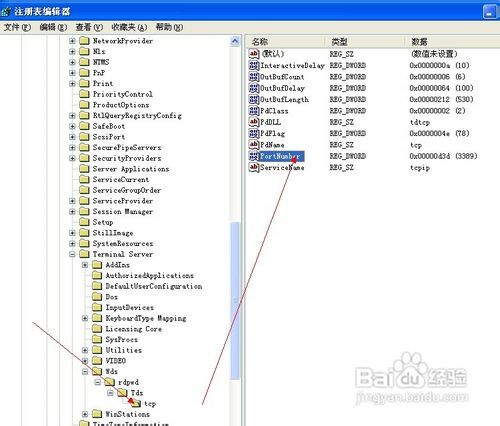500x426 pixels.
Task: Click the Licensing Core folder icon
Action: pyautogui.click(x=97, y=329)
